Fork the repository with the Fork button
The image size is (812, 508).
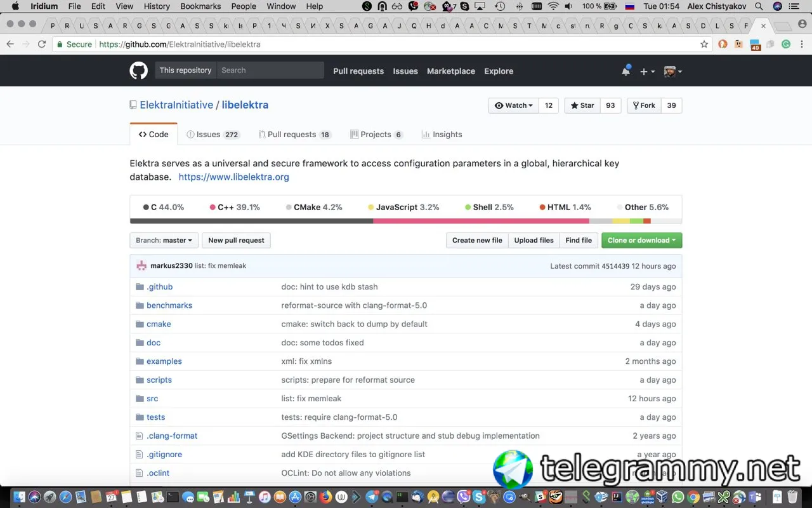644,105
